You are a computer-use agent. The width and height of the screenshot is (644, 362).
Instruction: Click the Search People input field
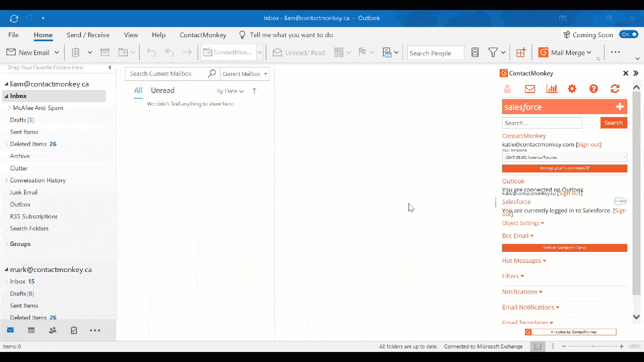[436, 53]
